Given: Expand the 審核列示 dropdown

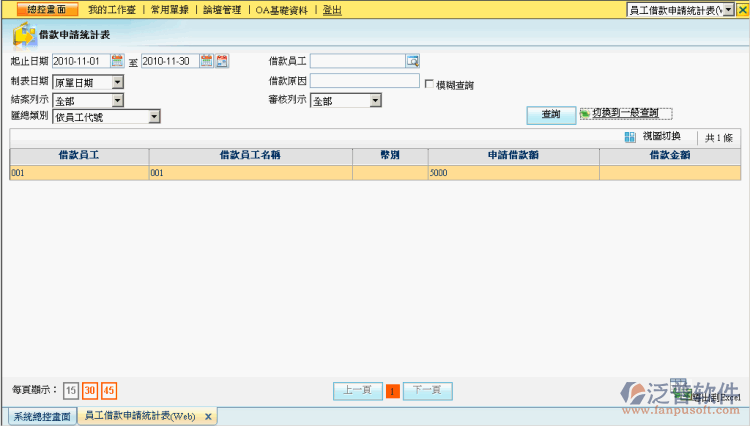Looking at the screenshot, I should coord(375,100).
